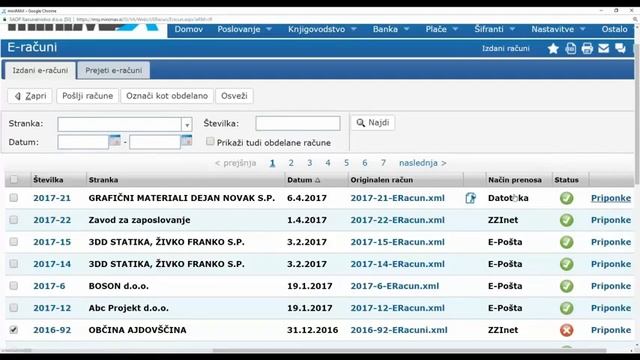Go to page 2

(291, 163)
